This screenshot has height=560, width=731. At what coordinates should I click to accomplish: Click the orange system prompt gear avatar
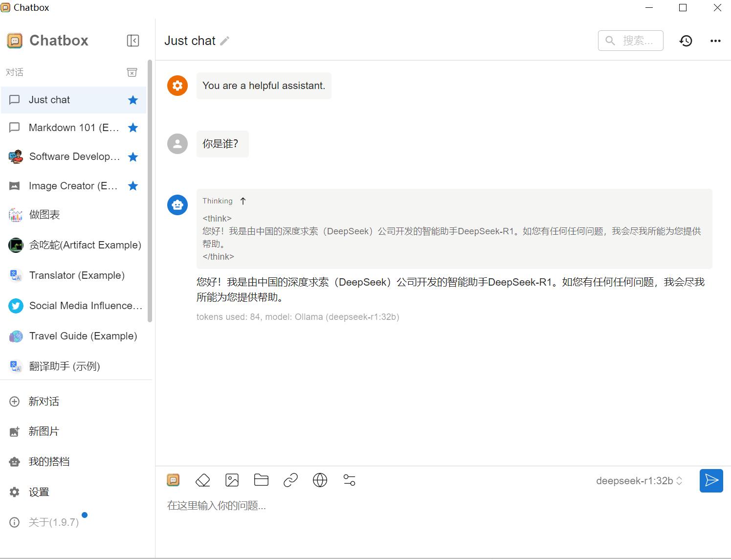click(x=177, y=86)
